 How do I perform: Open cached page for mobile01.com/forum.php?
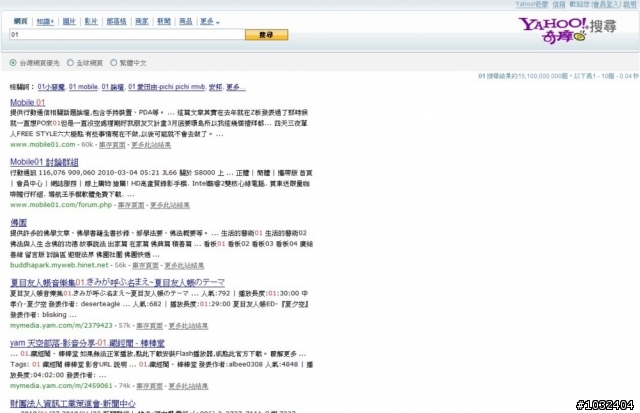131,205
